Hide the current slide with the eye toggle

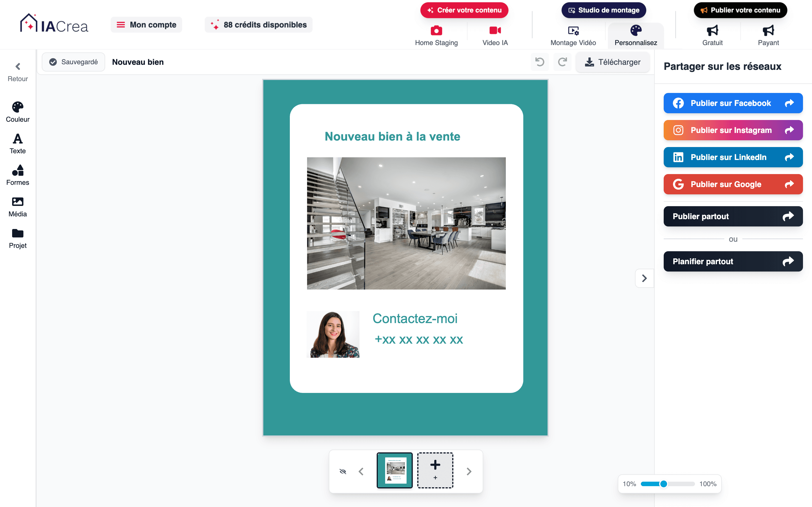(x=343, y=471)
